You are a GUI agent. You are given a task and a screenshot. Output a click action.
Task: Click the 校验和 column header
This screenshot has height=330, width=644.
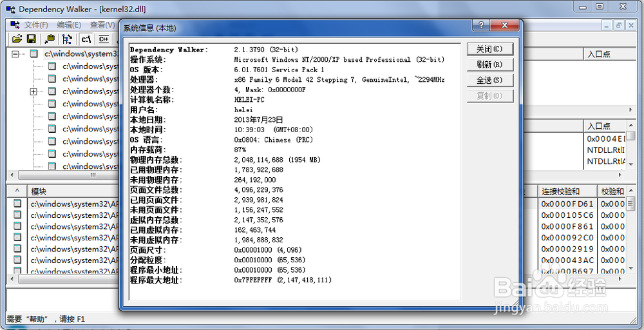point(612,191)
